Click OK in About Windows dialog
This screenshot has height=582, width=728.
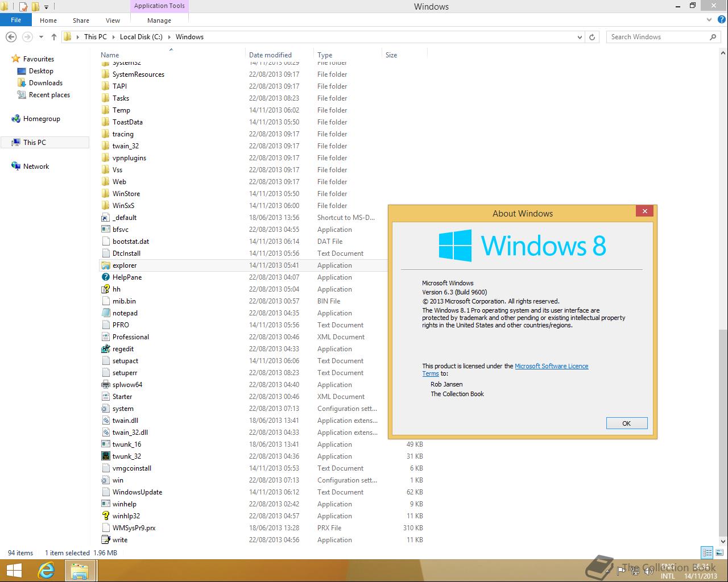627,423
